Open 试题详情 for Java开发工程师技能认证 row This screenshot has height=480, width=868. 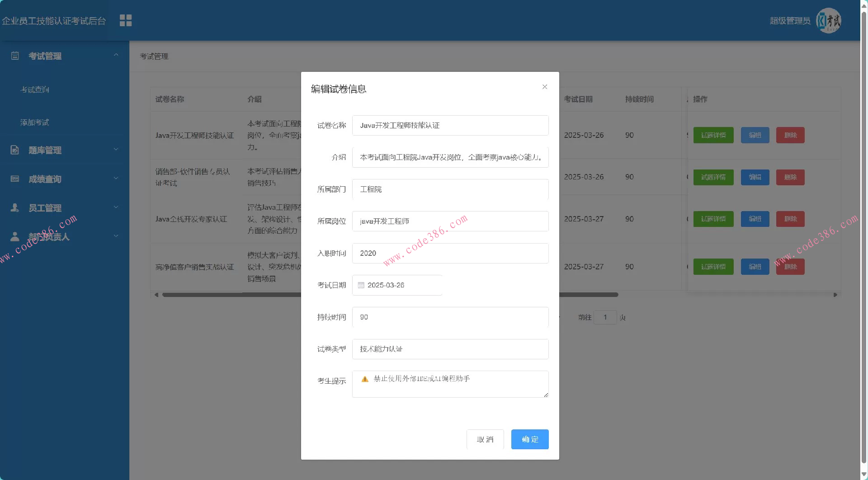tap(713, 135)
